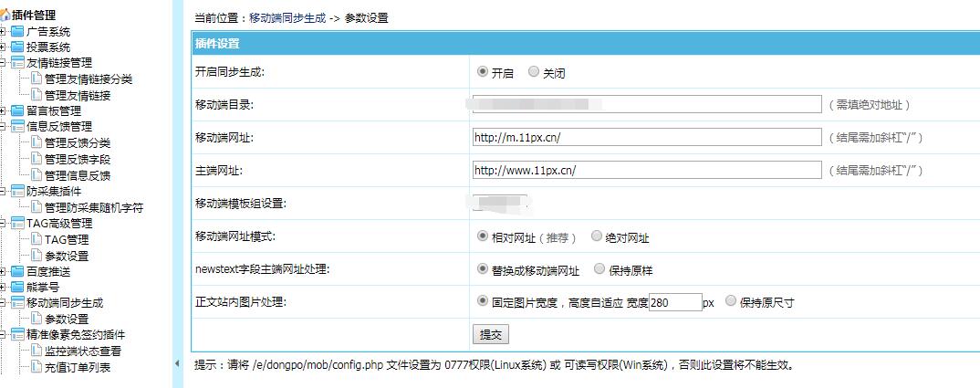
Task: Select 保持原尺寸 radio option
Action: point(730,301)
